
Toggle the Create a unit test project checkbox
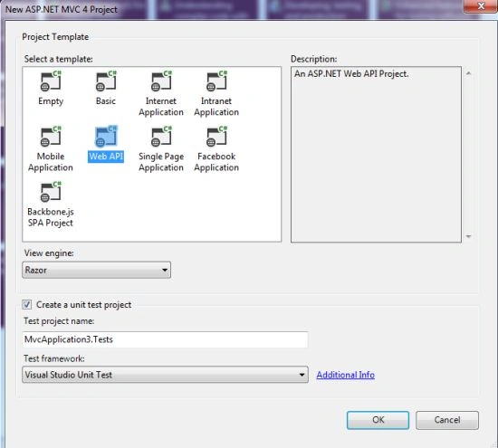(x=27, y=304)
